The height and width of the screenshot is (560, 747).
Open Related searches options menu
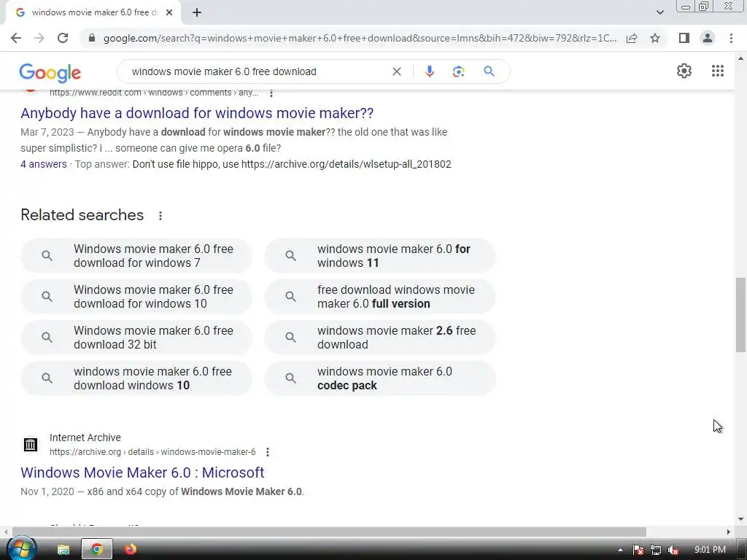pos(160,216)
